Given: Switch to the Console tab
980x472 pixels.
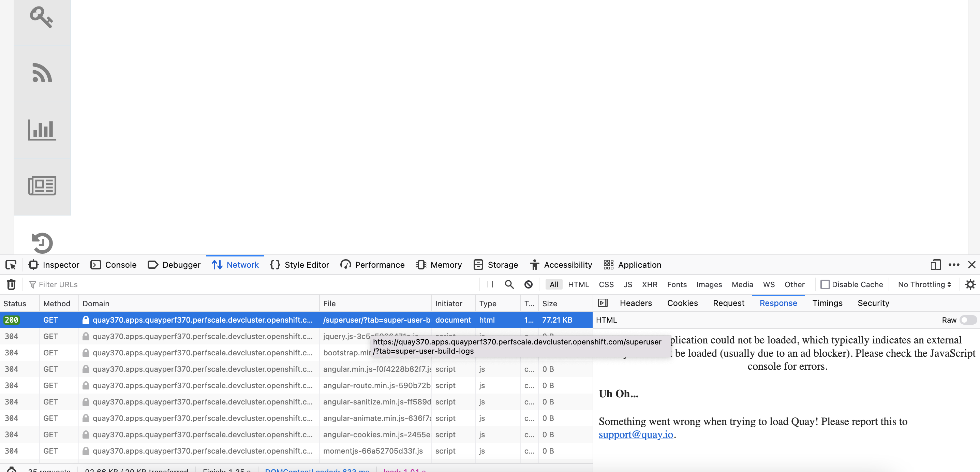Looking at the screenshot, I should point(113,265).
